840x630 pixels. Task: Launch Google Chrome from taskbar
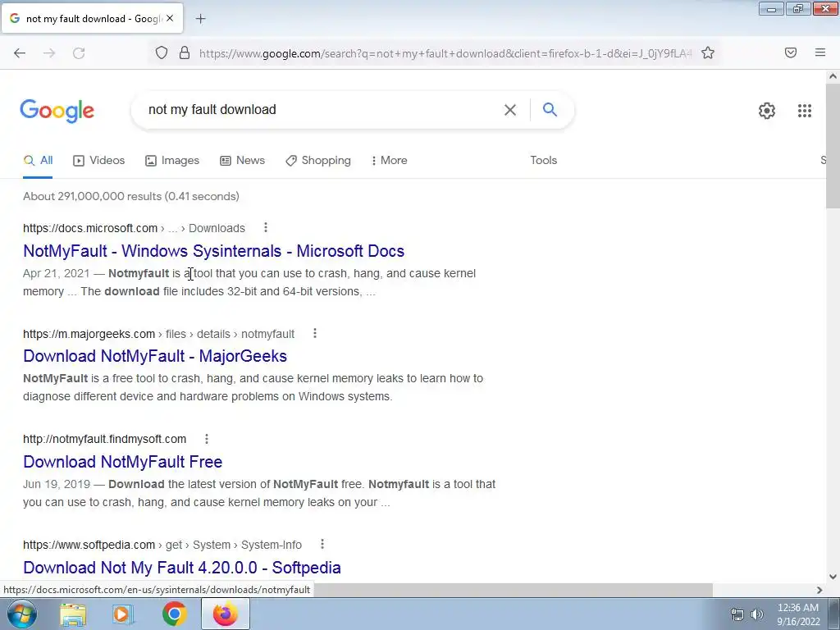coord(174,614)
